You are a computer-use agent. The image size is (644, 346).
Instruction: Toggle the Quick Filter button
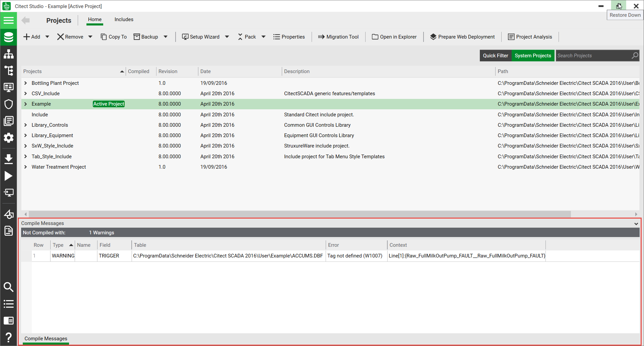(495, 56)
